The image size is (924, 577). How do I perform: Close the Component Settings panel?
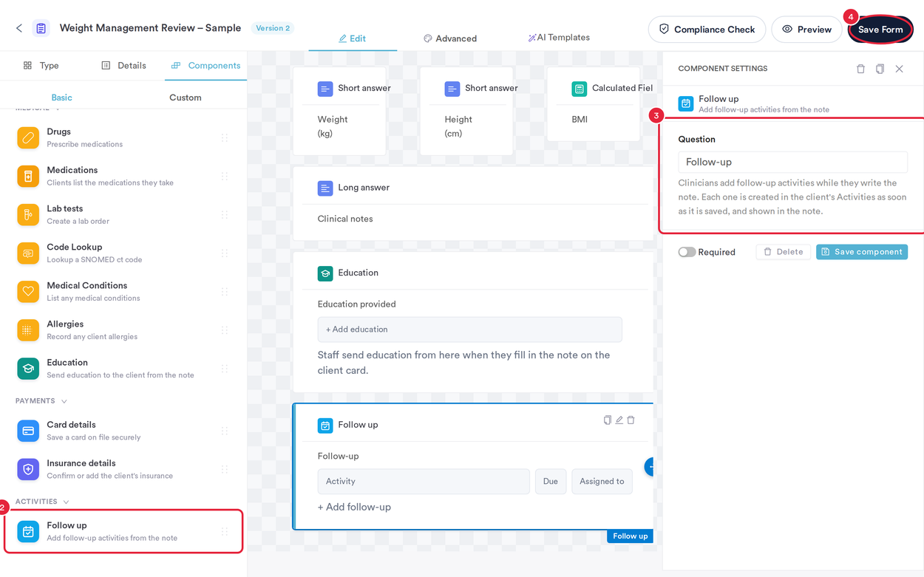pos(899,69)
